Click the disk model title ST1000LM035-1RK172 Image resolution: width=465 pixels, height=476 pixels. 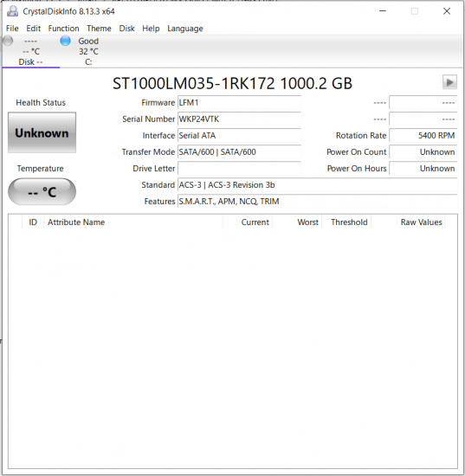232,83
